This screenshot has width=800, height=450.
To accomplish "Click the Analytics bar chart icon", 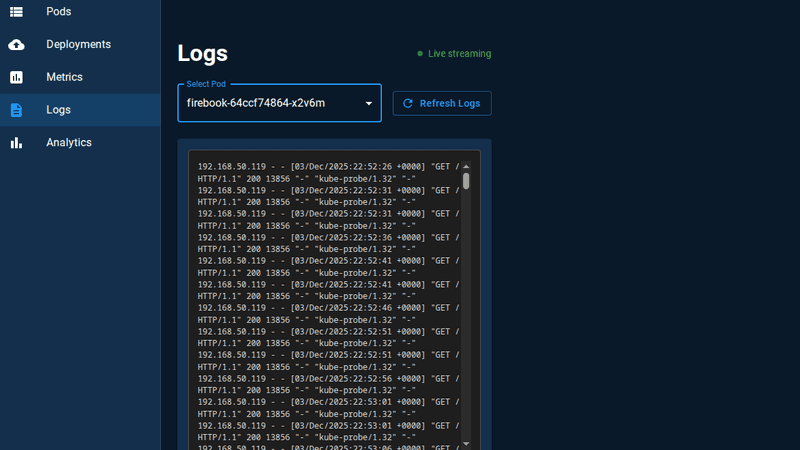I will [16, 143].
